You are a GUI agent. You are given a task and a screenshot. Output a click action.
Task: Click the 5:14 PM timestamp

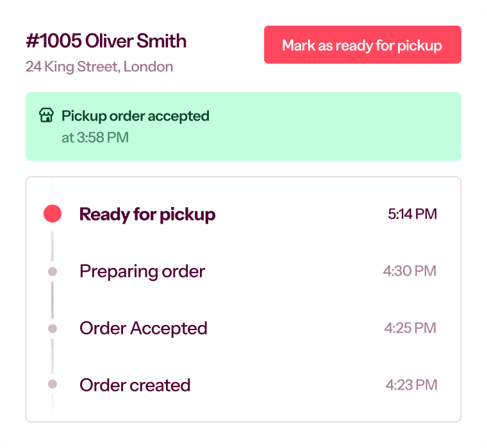pyautogui.click(x=412, y=214)
